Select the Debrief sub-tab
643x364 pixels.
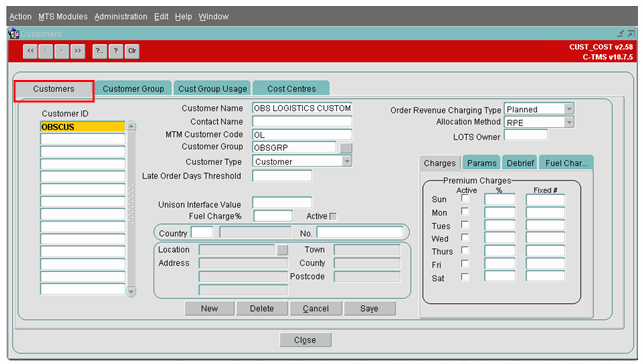(x=520, y=163)
